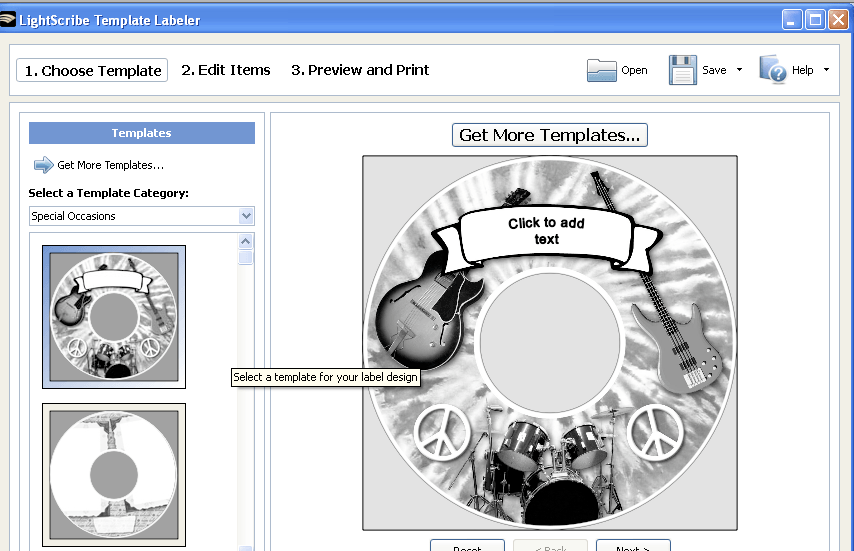Select the second template thumbnail with white disc

tap(114, 475)
